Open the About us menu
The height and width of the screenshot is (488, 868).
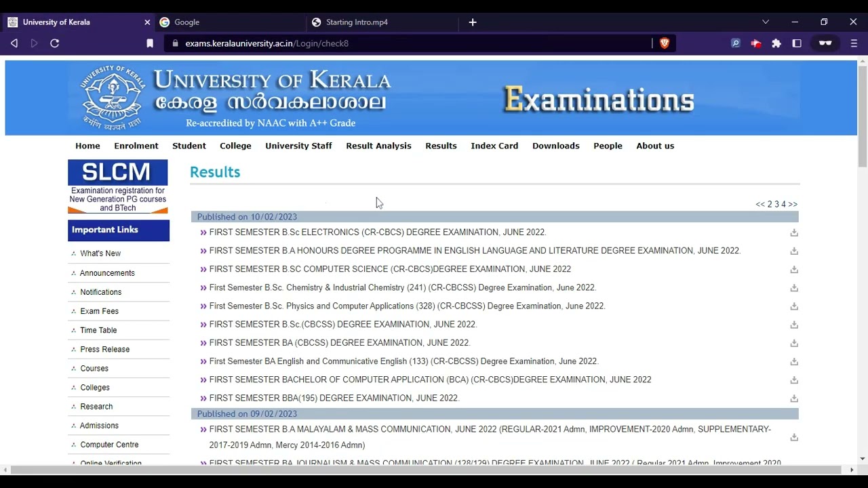point(655,146)
